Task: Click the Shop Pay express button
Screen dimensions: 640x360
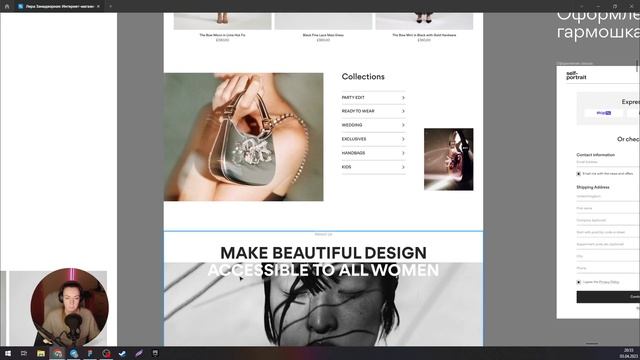Action: [x=604, y=113]
